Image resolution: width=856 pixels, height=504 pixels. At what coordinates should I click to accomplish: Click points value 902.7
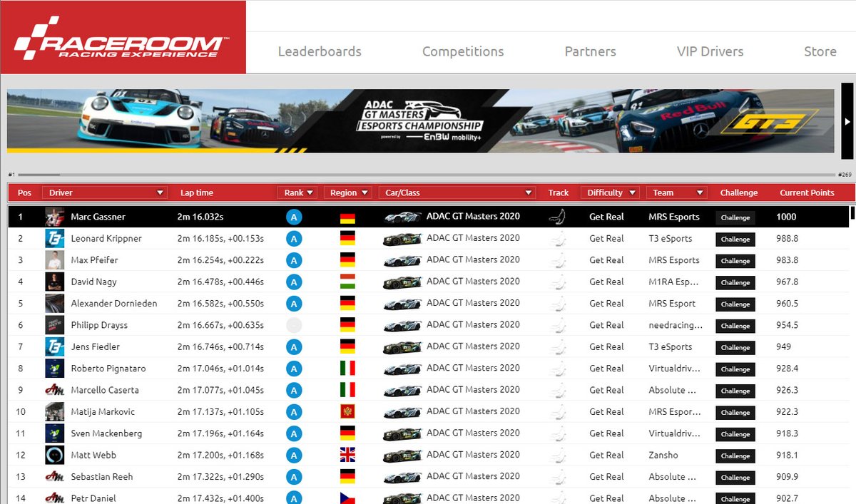tap(787, 498)
